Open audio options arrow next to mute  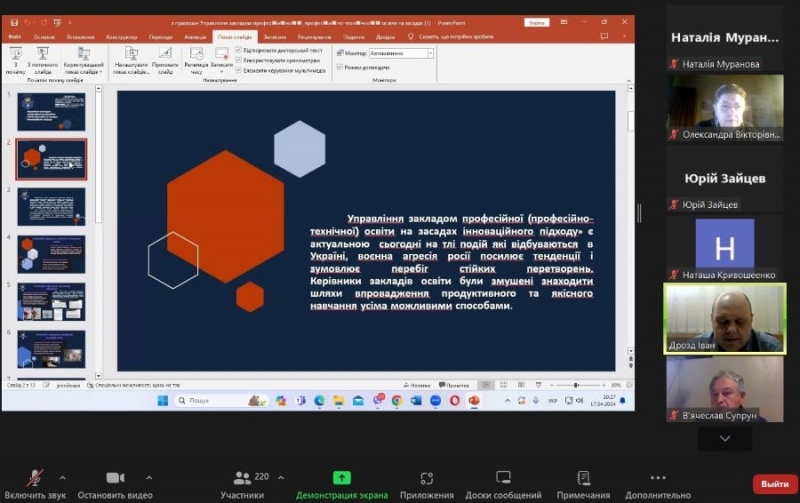[x=62, y=478]
